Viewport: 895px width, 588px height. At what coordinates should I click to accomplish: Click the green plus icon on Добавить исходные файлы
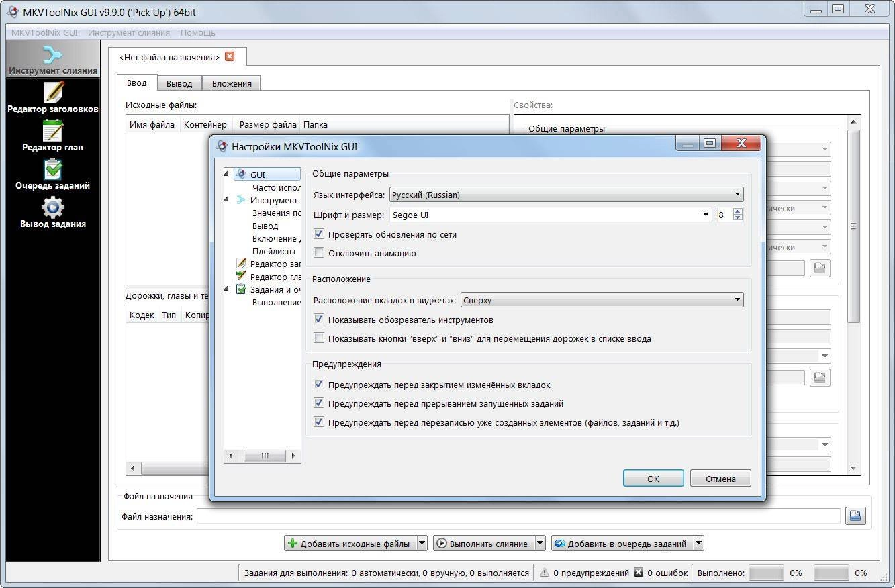point(292,544)
